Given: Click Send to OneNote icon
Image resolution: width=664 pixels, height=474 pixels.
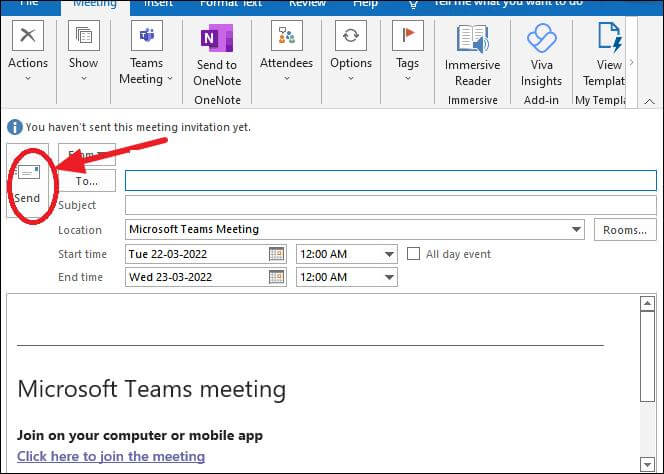Looking at the screenshot, I should click(216, 38).
